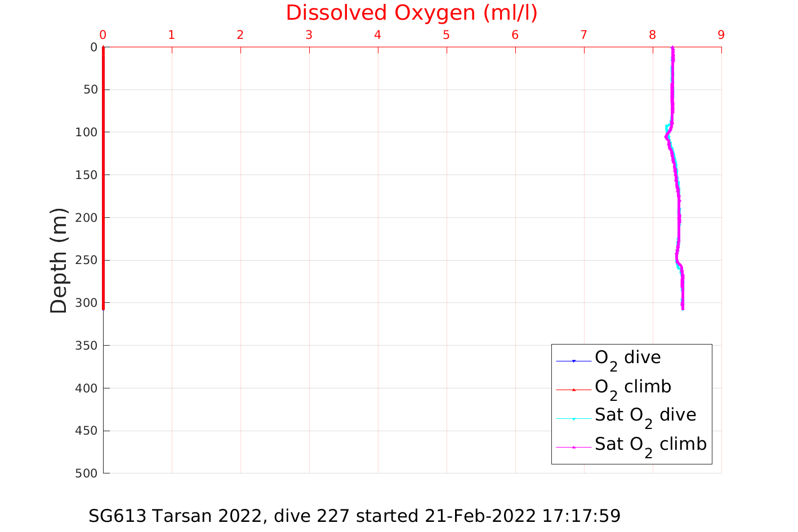Click x-axis tick label 9
The width and height of the screenshot is (798, 532).
point(721,35)
